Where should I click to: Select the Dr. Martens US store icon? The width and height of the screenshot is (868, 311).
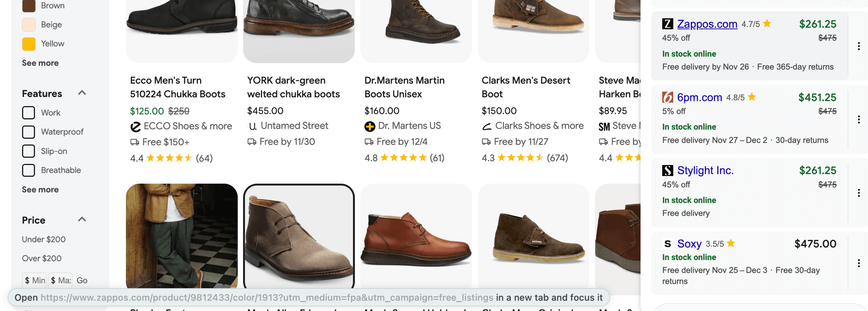(x=369, y=125)
